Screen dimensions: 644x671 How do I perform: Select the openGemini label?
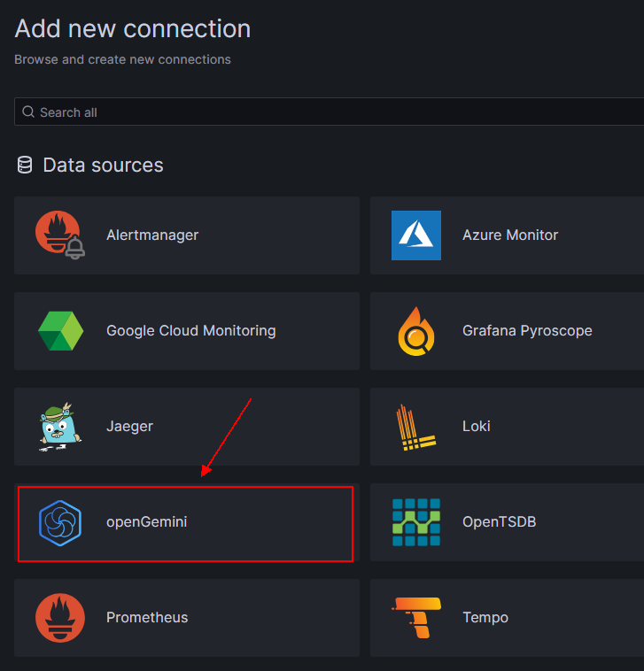(146, 522)
